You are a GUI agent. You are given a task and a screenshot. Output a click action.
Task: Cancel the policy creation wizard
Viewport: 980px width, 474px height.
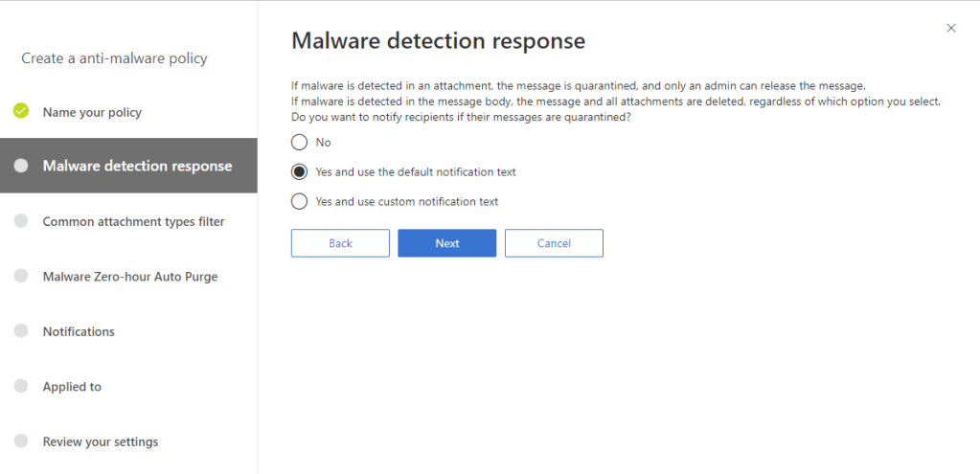coord(554,243)
